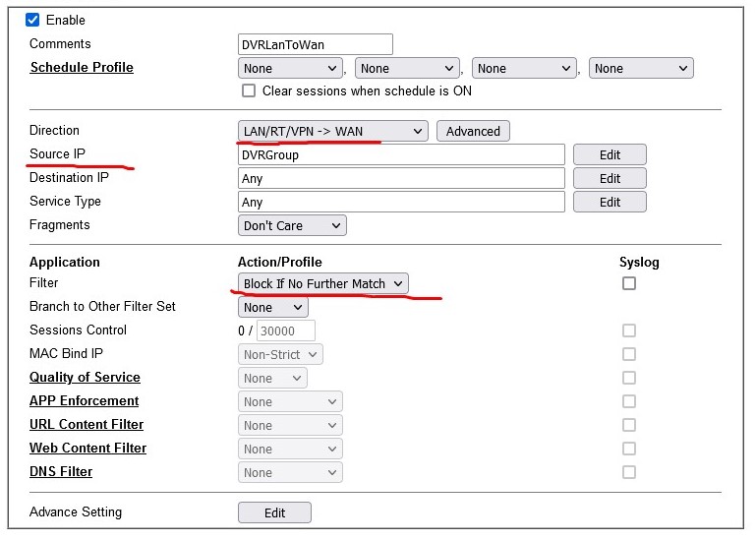Open the Fragments Don't Care dropdown

point(292,225)
